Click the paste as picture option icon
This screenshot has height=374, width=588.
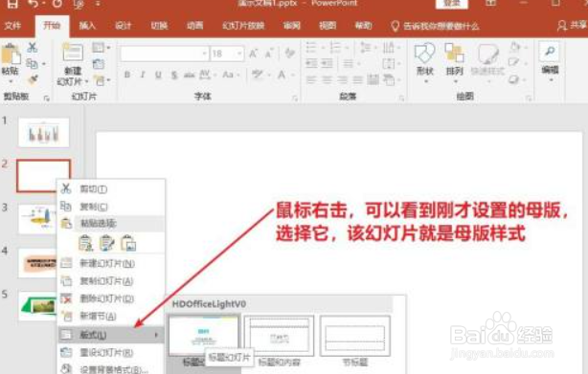coord(128,243)
